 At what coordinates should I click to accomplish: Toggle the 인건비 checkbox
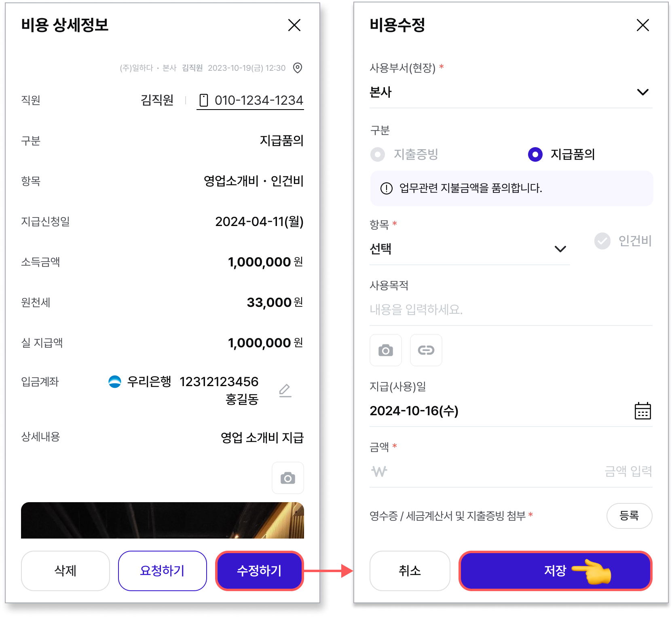click(x=602, y=241)
